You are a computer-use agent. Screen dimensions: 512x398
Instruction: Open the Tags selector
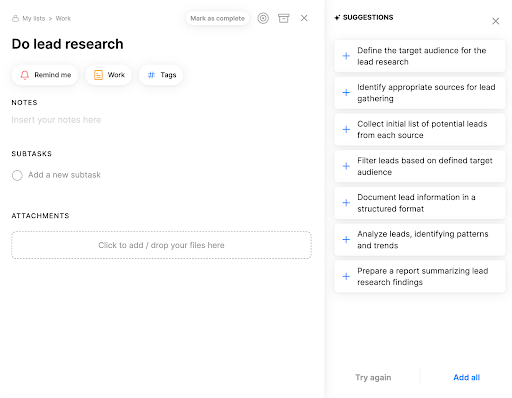(161, 75)
